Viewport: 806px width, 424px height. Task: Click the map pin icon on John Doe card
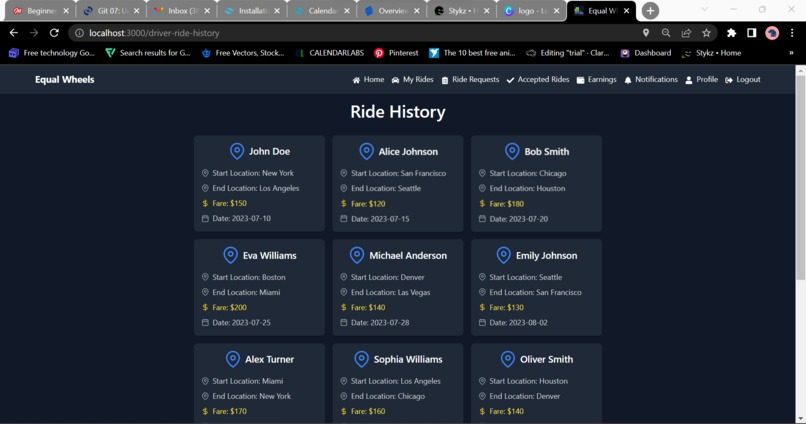pos(237,151)
